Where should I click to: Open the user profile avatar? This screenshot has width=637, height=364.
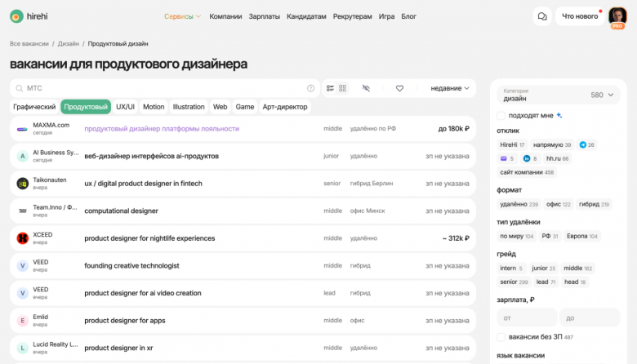(617, 16)
